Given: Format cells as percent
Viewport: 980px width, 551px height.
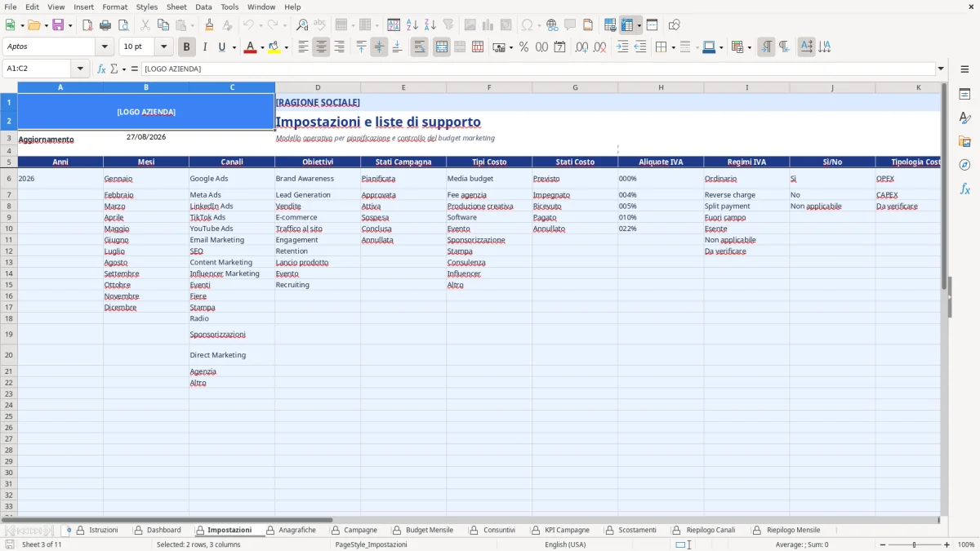Looking at the screenshot, I should coord(523,47).
